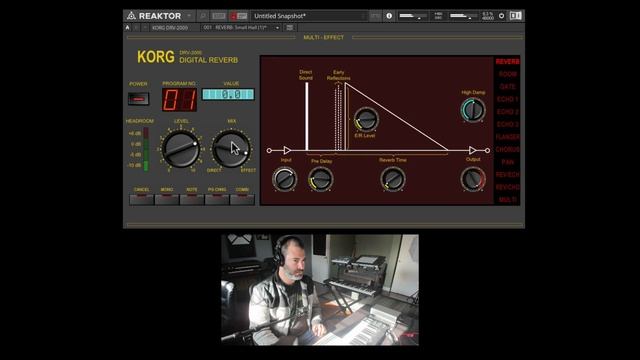Viewport: 640px width, 360px height.
Task: Adjust the LEVEL knob
Action: click(x=180, y=149)
